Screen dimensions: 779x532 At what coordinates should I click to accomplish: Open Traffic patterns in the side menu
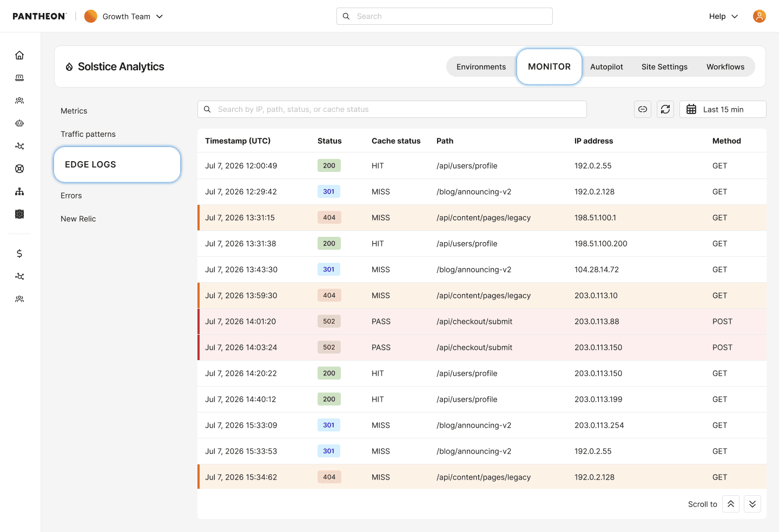[x=88, y=134]
